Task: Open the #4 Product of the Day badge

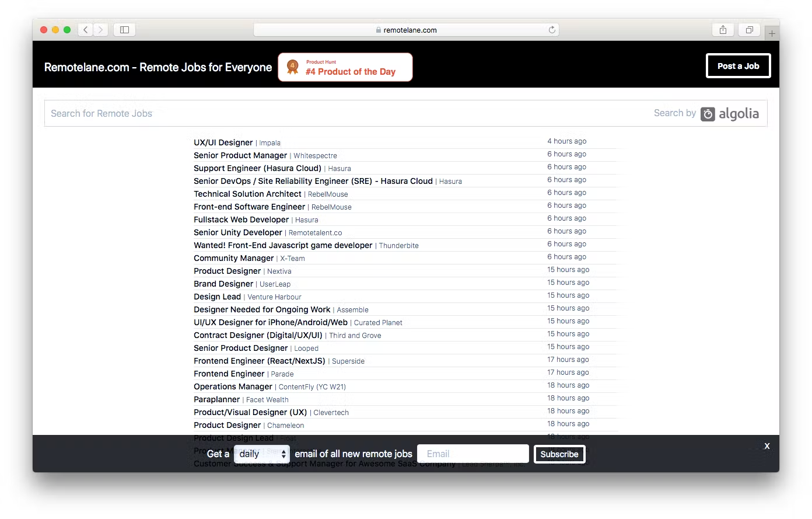Action: (345, 67)
